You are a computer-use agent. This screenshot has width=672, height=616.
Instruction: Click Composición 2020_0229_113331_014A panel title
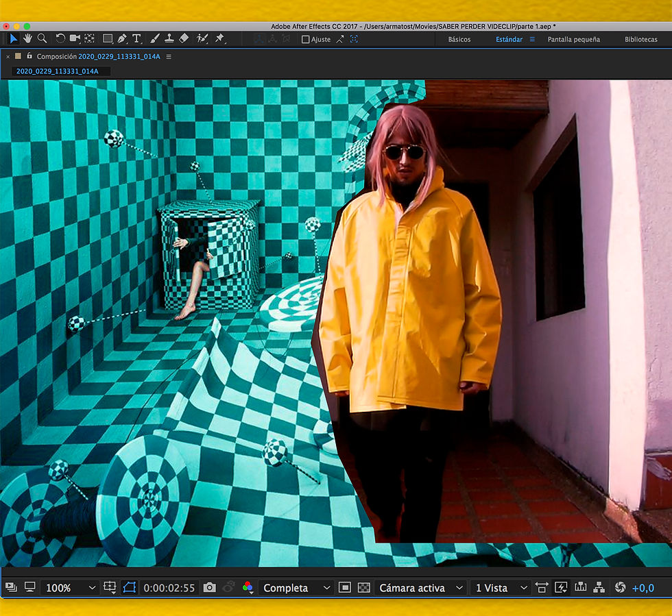98,57
